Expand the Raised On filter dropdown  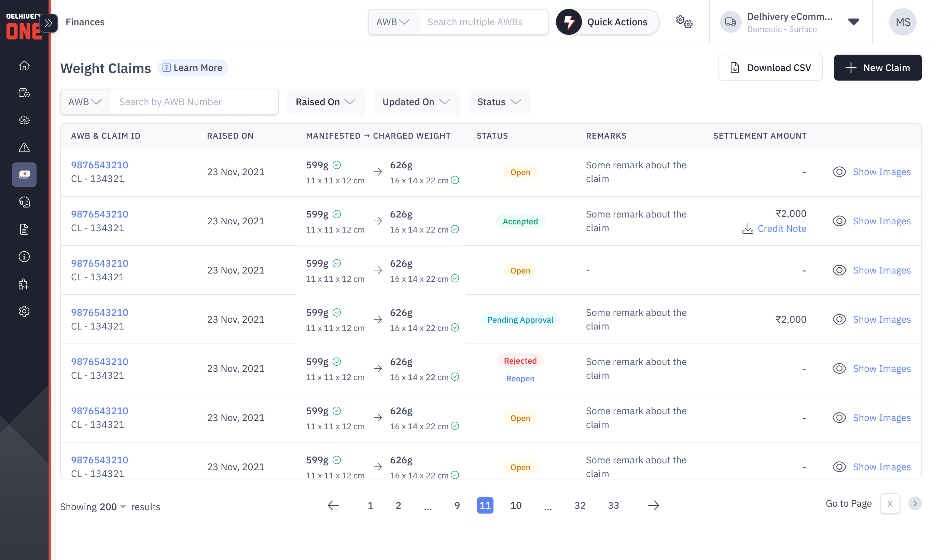coord(325,102)
